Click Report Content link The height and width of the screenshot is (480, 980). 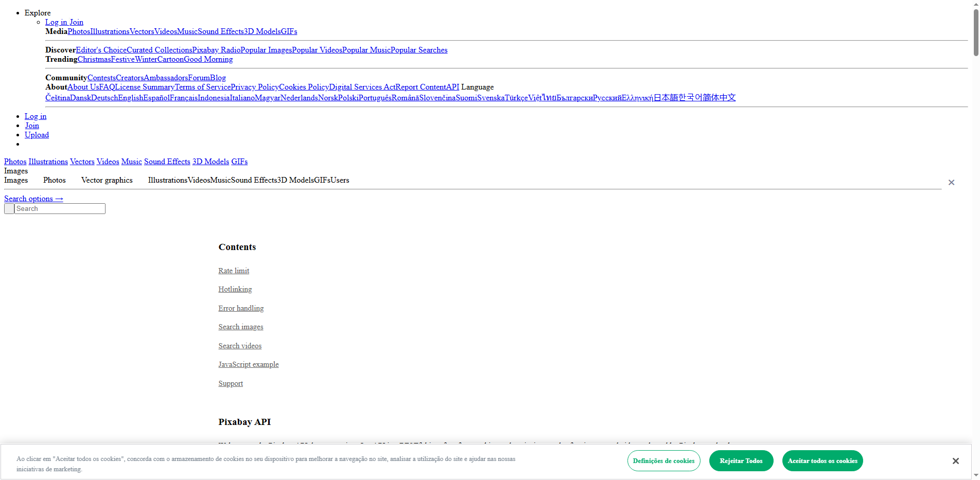(421, 87)
